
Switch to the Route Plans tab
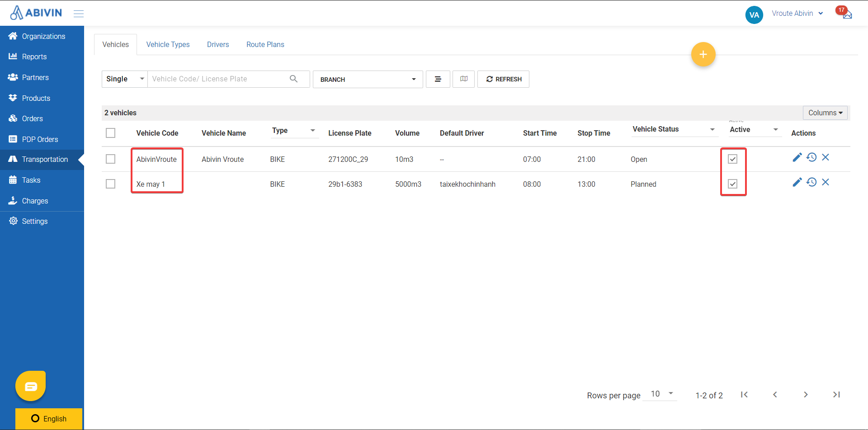click(265, 44)
